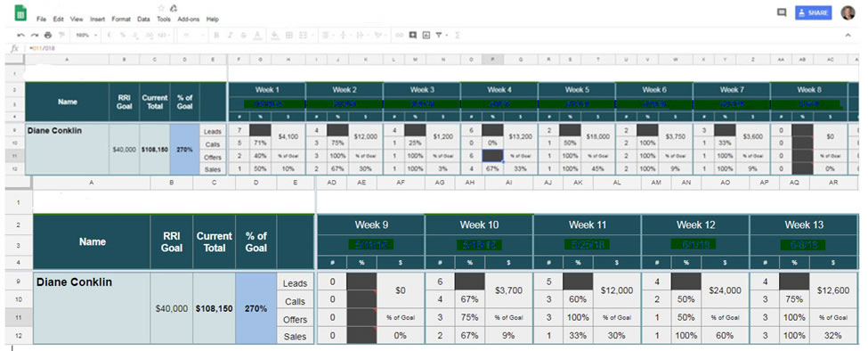Open the 100% zoom dropdown
This screenshot has width=868, height=351.
coord(86,35)
